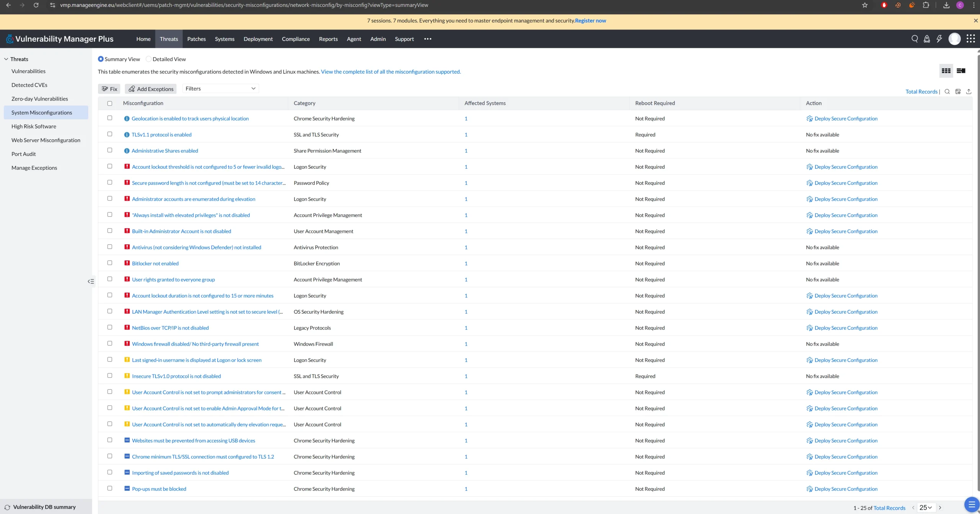The height and width of the screenshot is (514, 980).
Task: Open the 25 records per page dropdown
Action: point(926,507)
